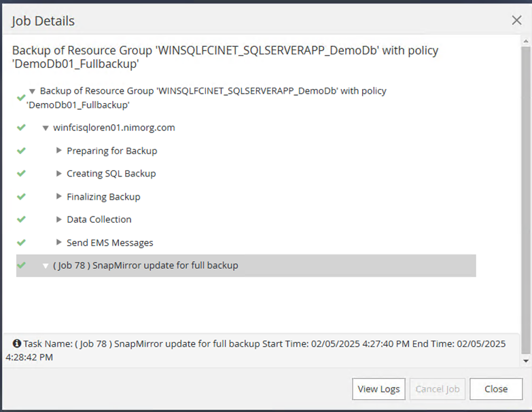Dismiss dialog with the X icon

tap(517, 20)
